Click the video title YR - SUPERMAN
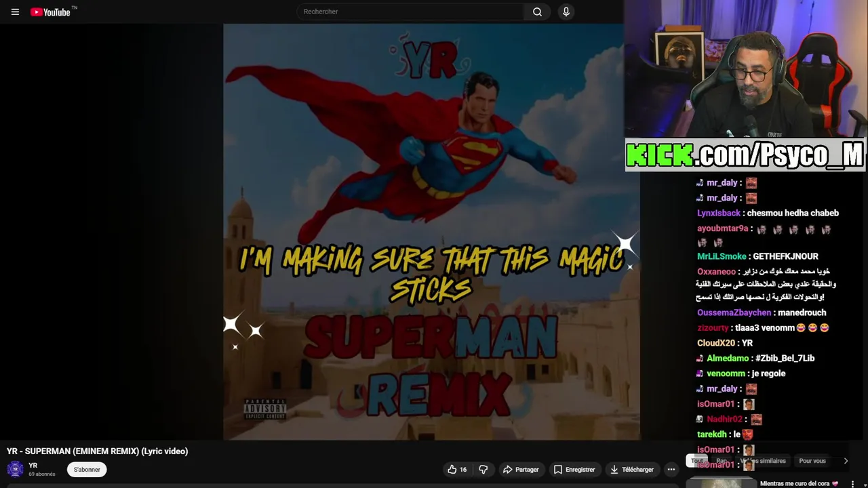 click(x=97, y=451)
